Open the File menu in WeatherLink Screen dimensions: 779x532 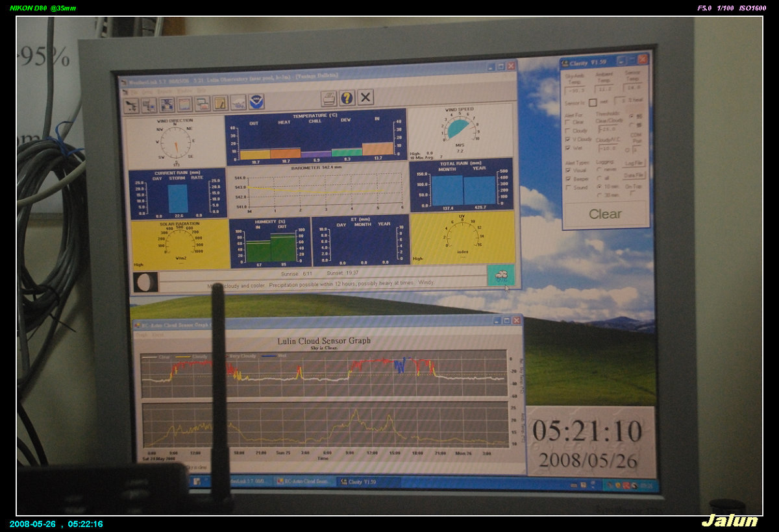[x=133, y=91]
